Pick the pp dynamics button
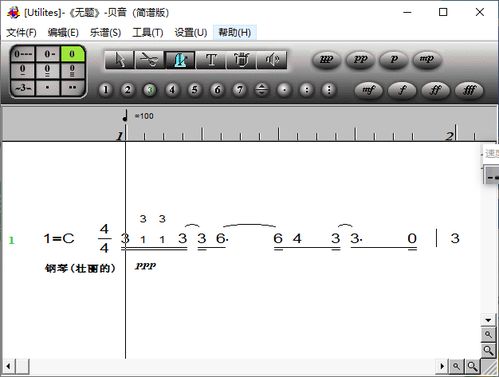Screen dimensions: 499x377 [x=360, y=60]
